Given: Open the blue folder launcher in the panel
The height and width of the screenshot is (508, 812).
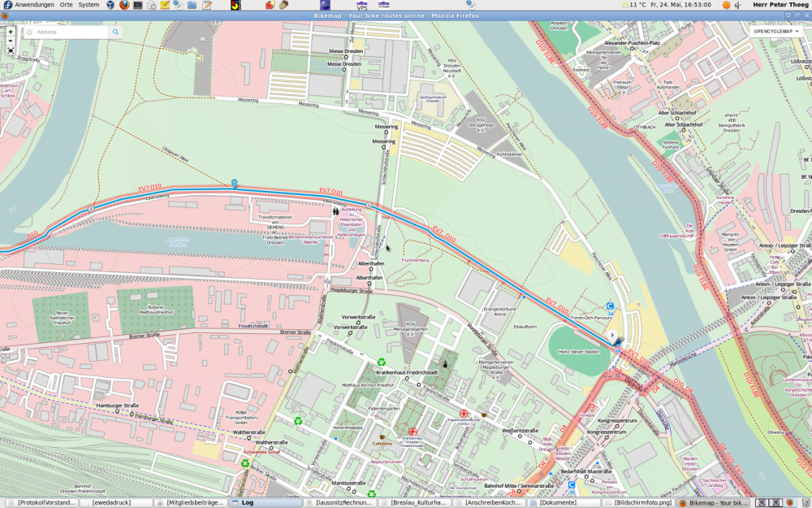Looking at the screenshot, I should point(192,5).
